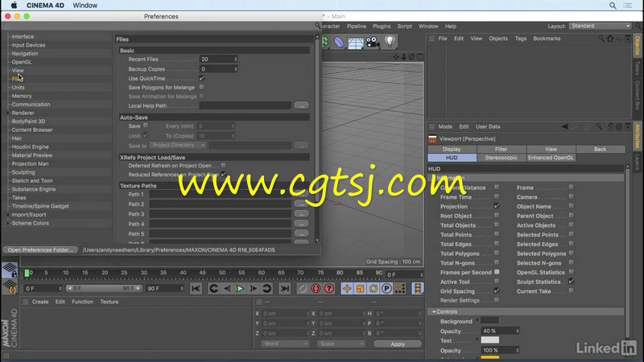Click the green Play Forwards button
644x362 pixels.
pyautogui.click(x=240, y=289)
